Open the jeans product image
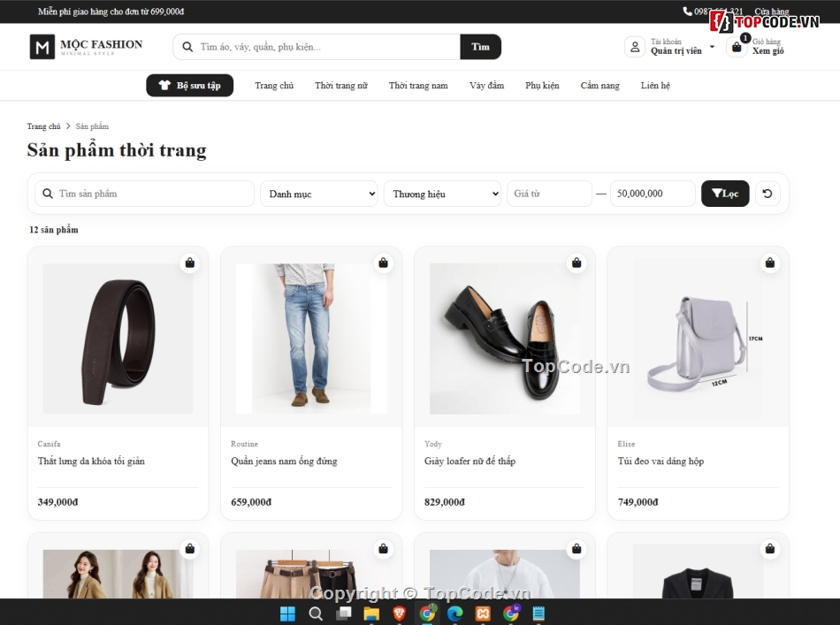The image size is (840, 625). (x=311, y=339)
